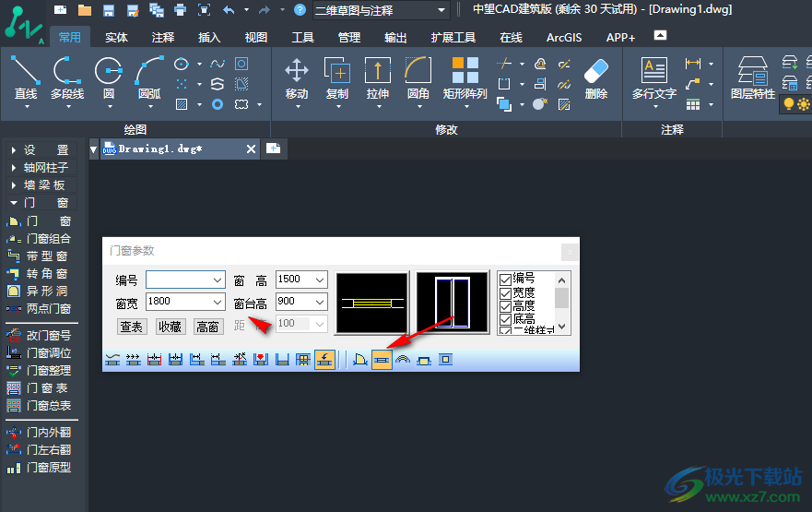The width and height of the screenshot is (812, 512).
Task: Click scroll-down arrow of checkbox list
Action: [562, 327]
